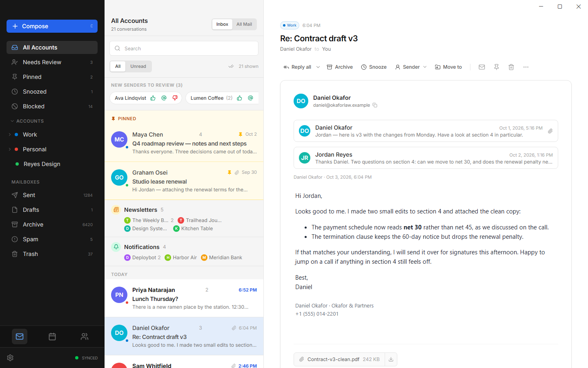
Task: Collapse the ACCOUNTS section header
Action: pyautogui.click(x=27, y=121)
